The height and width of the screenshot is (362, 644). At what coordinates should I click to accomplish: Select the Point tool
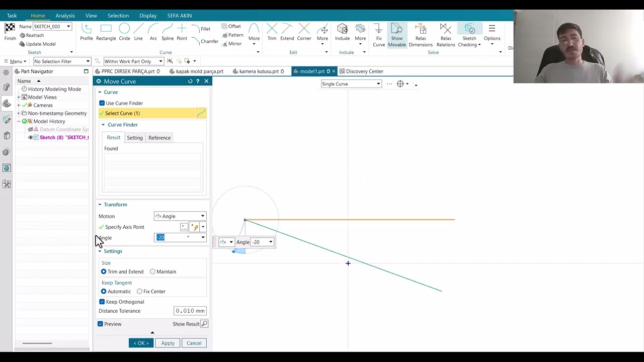(x=182, y=32)
